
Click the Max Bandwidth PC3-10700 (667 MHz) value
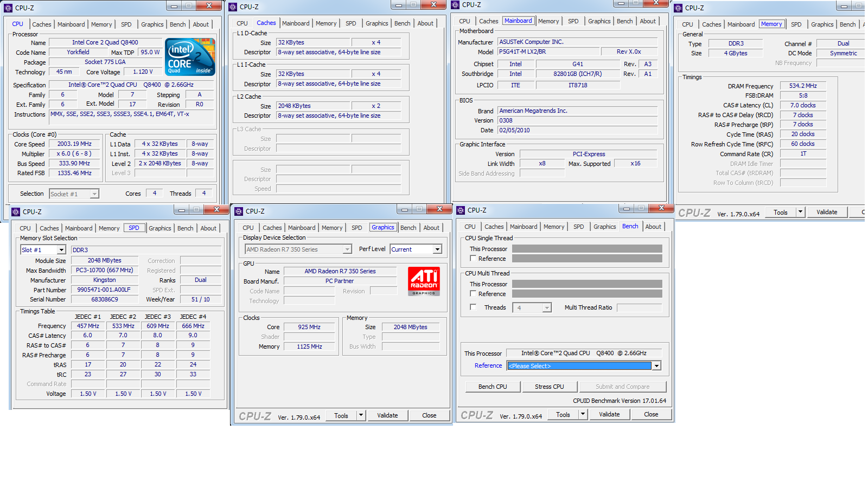point(104,270)
